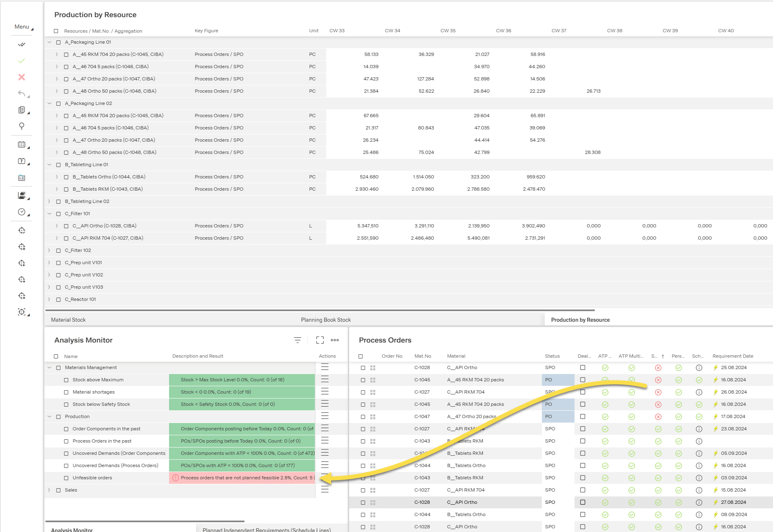Click the Gantt bars icon
Screen dimensions: 773x532
coord(22,196)
